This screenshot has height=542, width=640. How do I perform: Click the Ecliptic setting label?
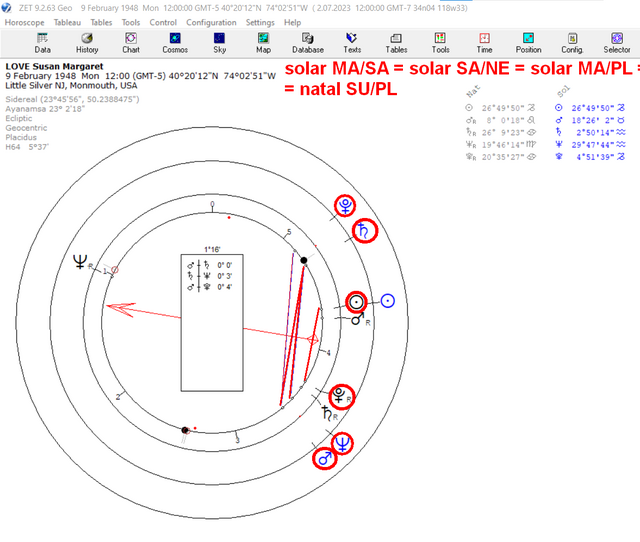(x=19, y=118)
